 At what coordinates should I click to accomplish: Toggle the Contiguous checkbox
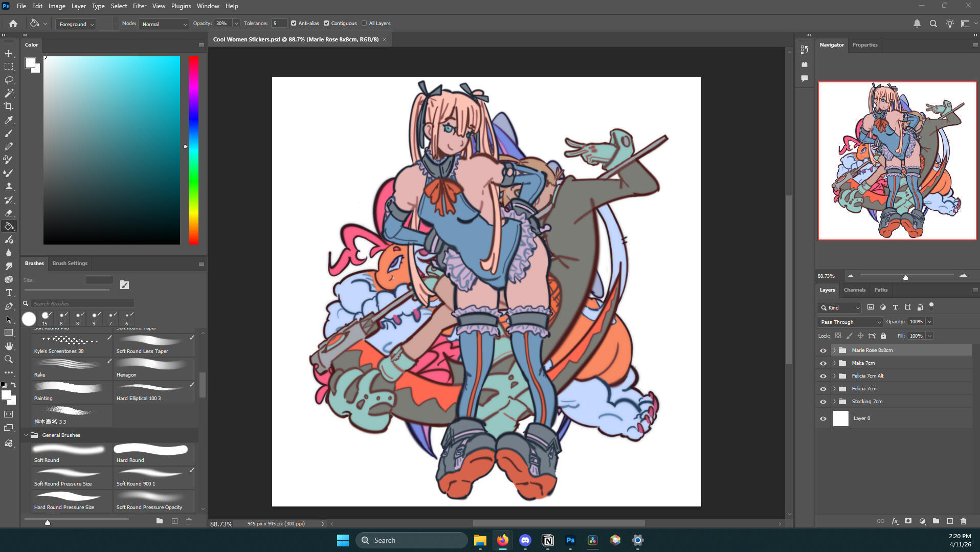pyautogui.click(x=326, y=24)
